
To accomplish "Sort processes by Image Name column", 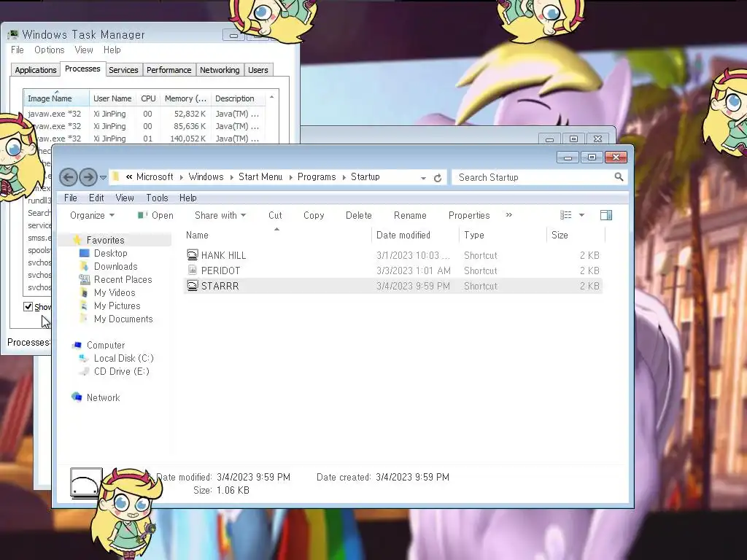I will 56,98.
